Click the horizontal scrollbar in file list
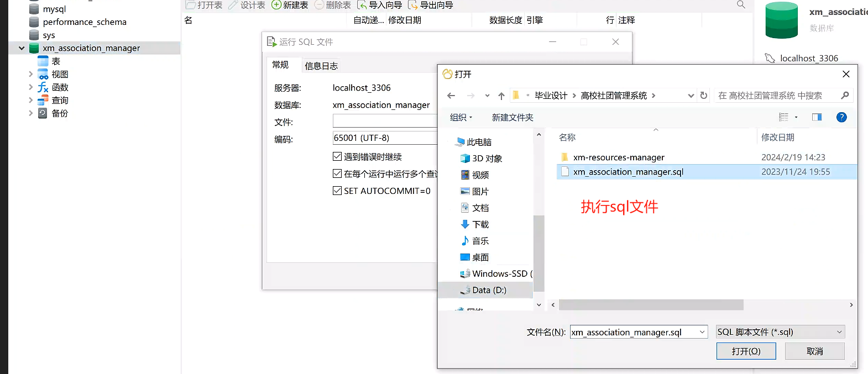868x374 pixels. [x=651, y=305]
